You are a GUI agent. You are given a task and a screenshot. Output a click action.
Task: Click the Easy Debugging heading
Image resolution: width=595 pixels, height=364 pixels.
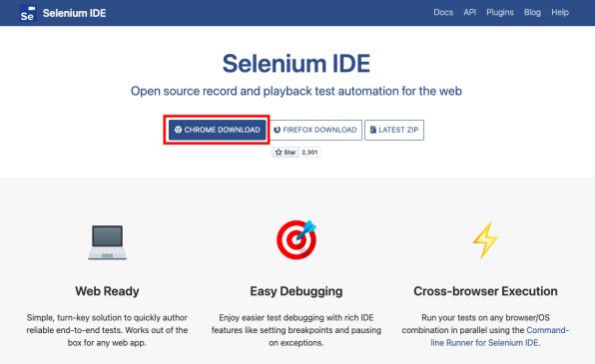point(297,291)
